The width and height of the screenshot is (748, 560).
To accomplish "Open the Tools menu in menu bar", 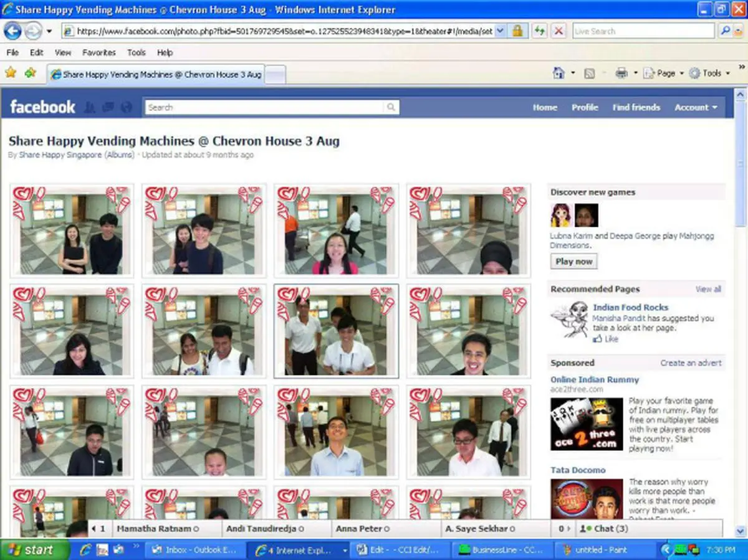I will (137, 53).
